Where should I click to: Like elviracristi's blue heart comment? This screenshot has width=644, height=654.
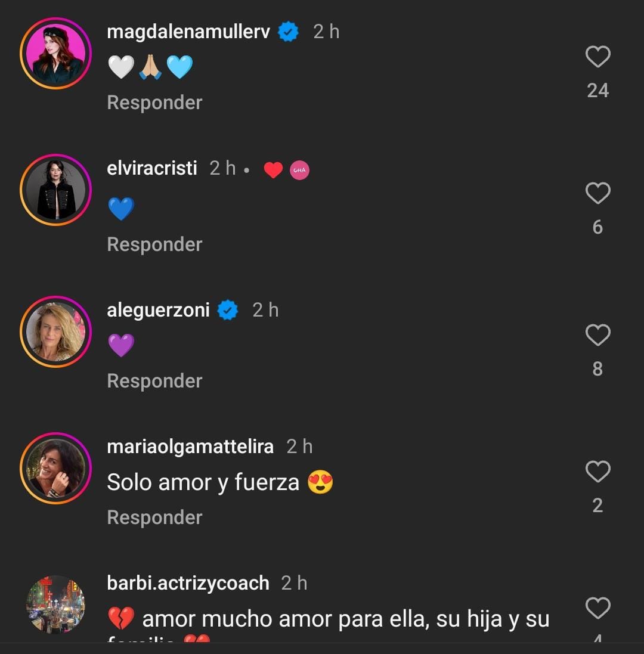(597, 194)
